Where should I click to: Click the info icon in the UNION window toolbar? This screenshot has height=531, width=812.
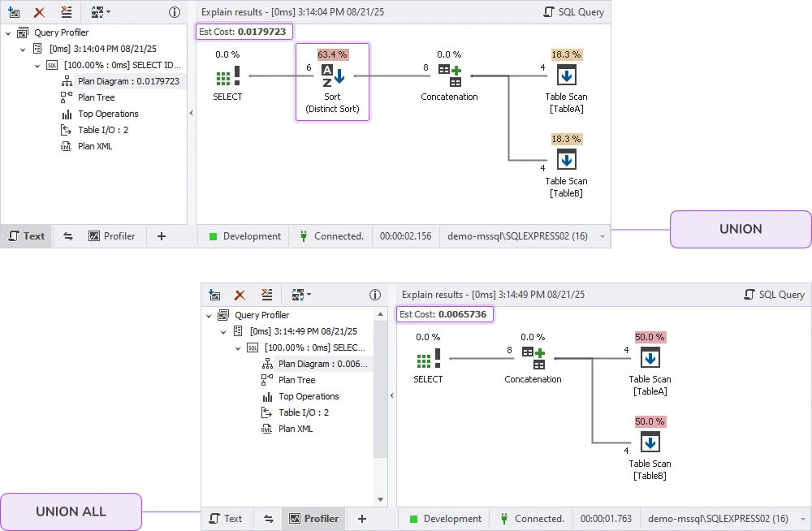(175, 12)
